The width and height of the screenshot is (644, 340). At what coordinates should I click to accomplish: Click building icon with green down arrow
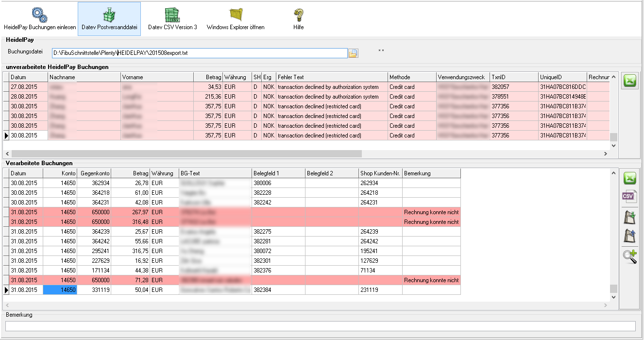tap(629, 217)
